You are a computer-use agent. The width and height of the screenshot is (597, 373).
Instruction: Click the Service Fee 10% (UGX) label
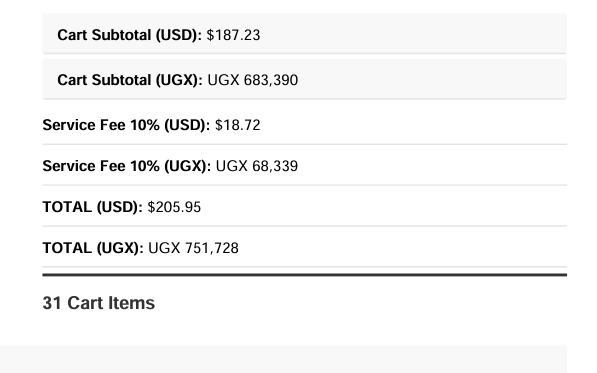[126, 166]
